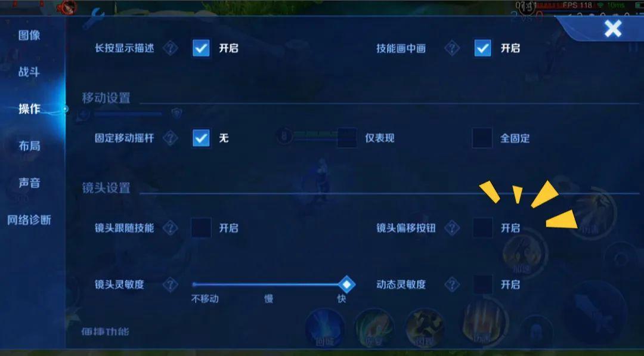Screen dimensions: 644x356
Task: Switch to the 图像 settings tab
Action: 29,35
